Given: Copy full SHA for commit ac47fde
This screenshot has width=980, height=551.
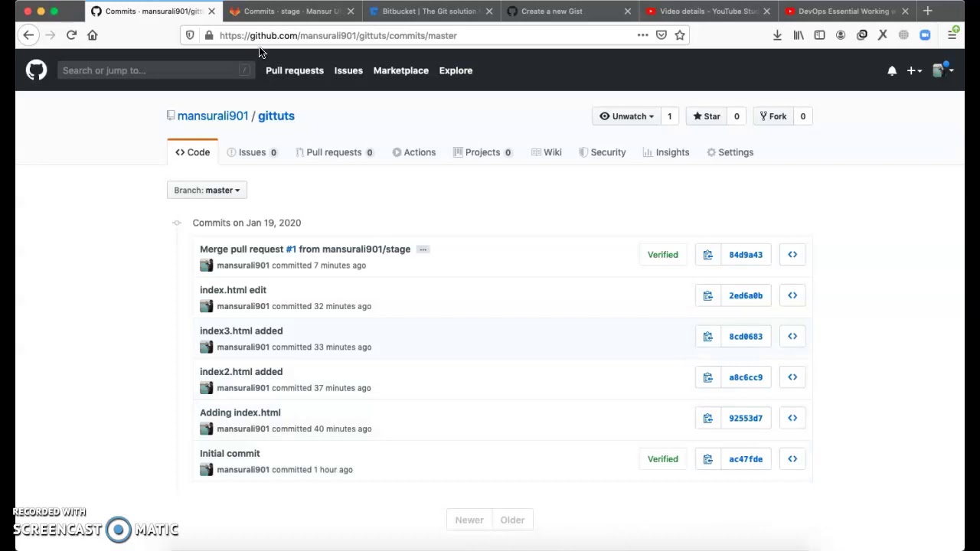Looking at the screenshot, I should click(x=708, y=459).
